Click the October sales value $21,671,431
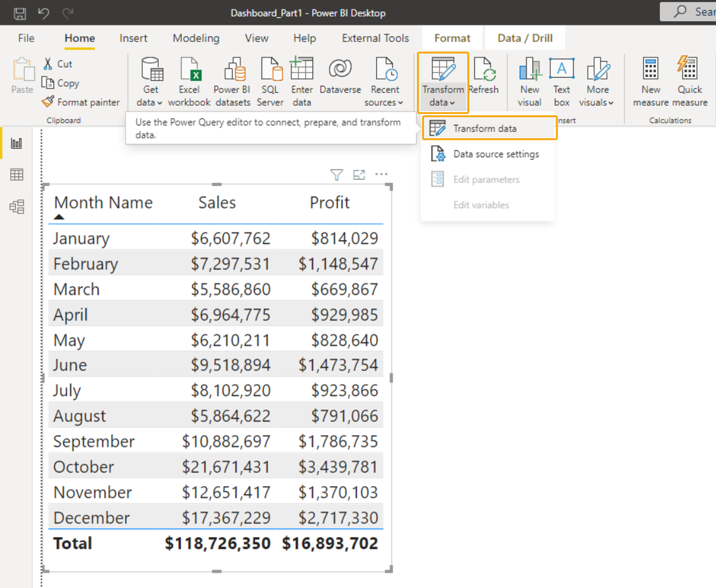The width and height of the screenshot is (716, 588). point(226,467)
